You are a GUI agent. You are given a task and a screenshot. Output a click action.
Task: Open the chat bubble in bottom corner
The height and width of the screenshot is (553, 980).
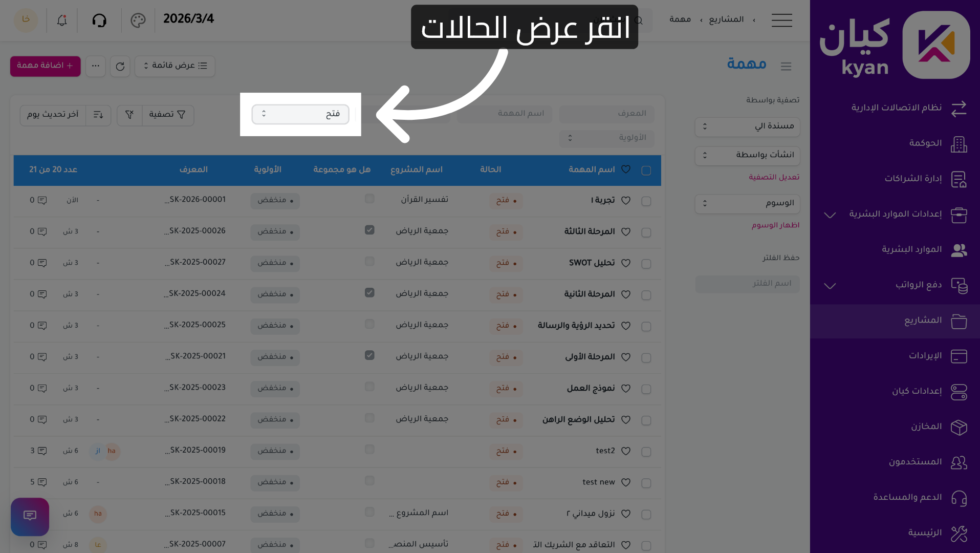tap(29, 517)
